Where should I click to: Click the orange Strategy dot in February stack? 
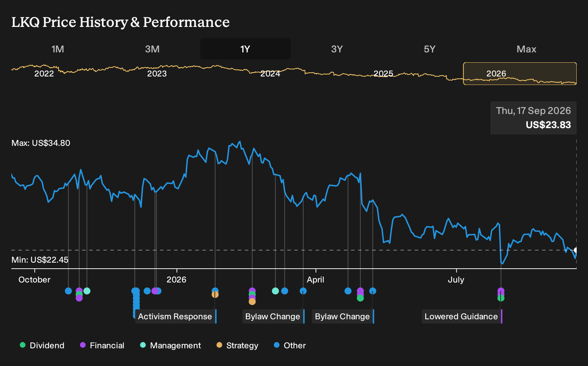(x=252, y=302)
